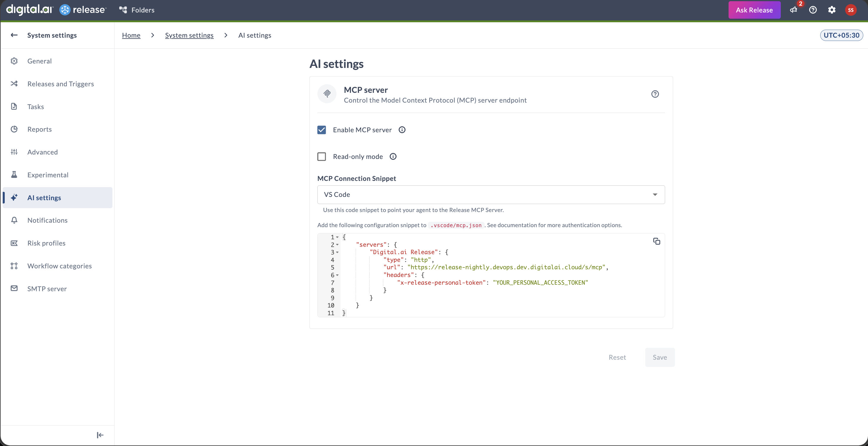Click the Save button
868x446 pixels.
659,357
